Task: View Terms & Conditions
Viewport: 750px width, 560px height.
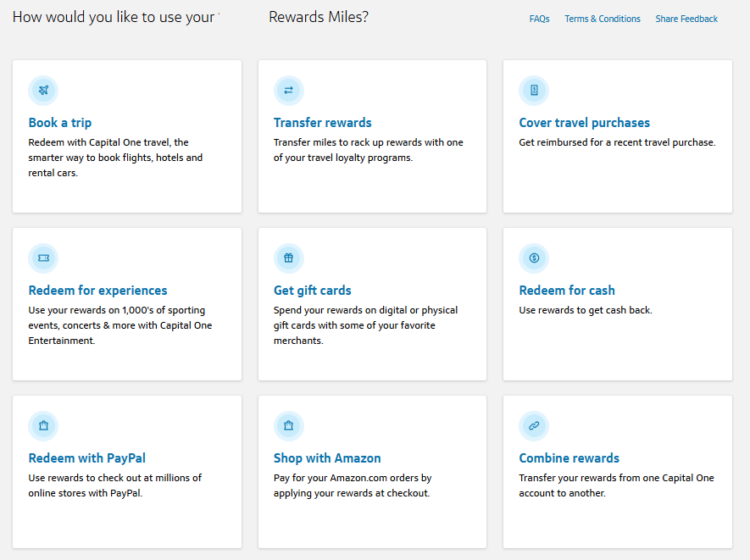Action: coord(602,18)
